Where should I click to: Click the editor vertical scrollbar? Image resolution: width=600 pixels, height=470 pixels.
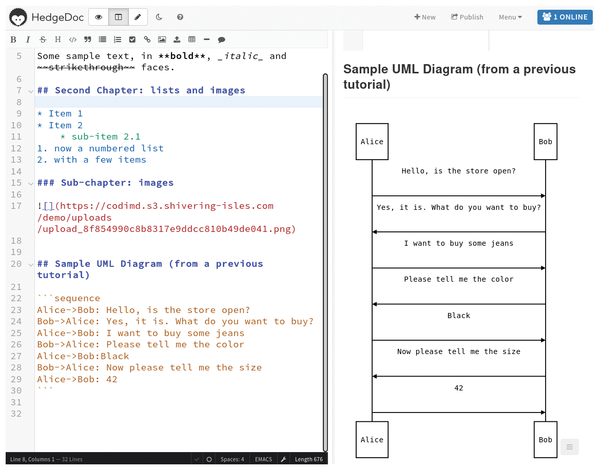[x=325, y=262]
